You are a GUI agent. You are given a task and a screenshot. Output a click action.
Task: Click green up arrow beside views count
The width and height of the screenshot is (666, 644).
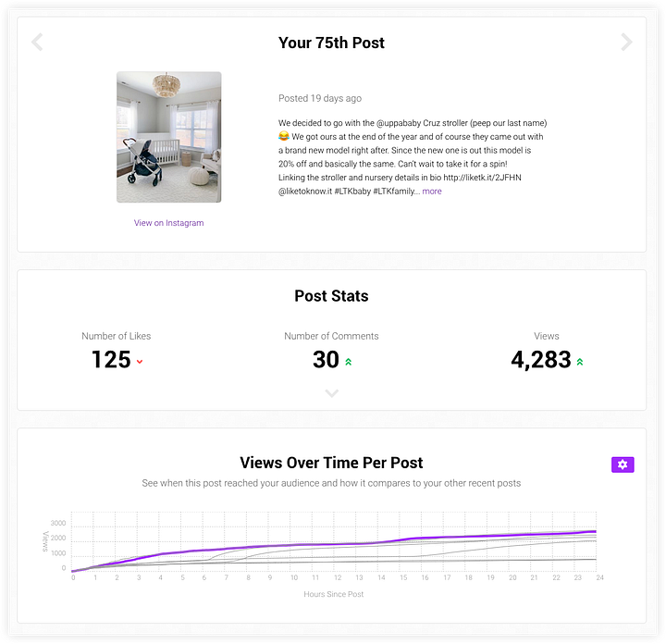click(580, 362)
